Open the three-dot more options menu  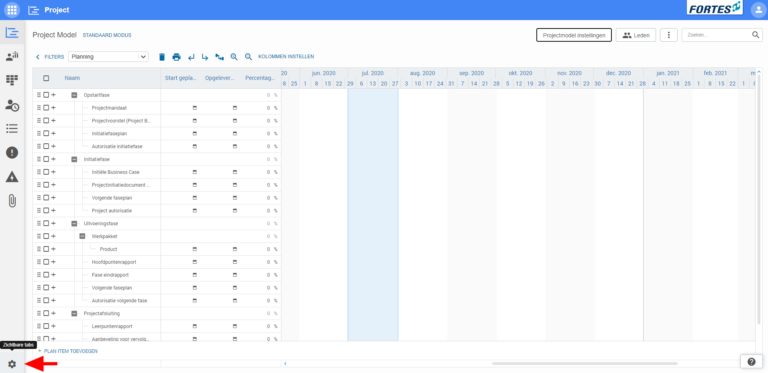click(669, 35)
